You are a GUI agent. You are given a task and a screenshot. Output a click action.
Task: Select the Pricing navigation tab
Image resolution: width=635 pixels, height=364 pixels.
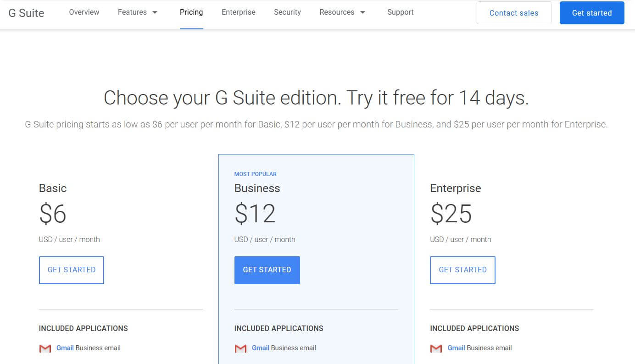point(191,12)
